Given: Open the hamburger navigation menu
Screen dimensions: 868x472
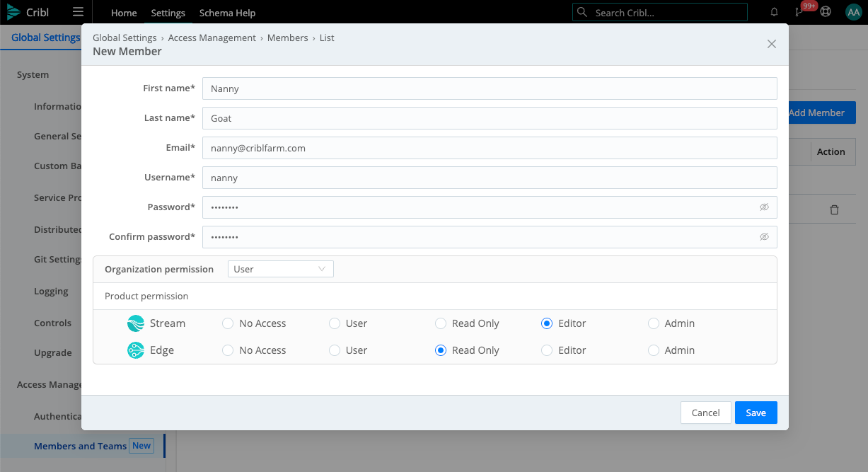Looking at the screenshot, I should point(78,12).
